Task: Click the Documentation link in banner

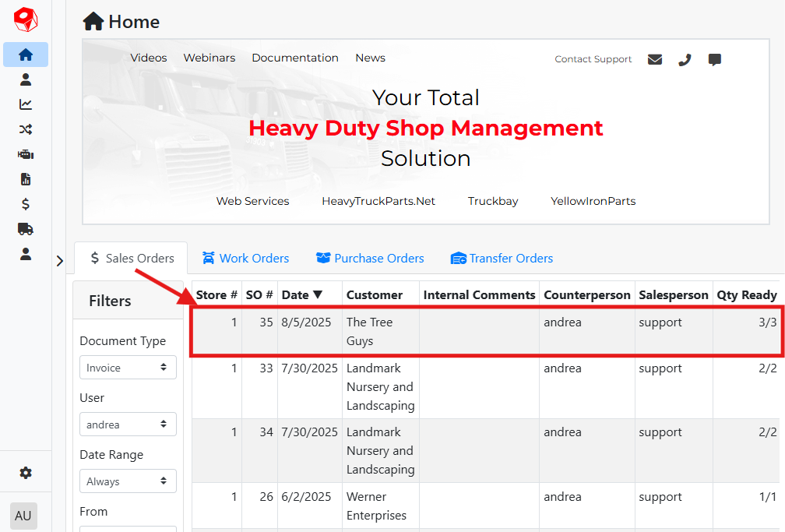Action: pos(295,58)
